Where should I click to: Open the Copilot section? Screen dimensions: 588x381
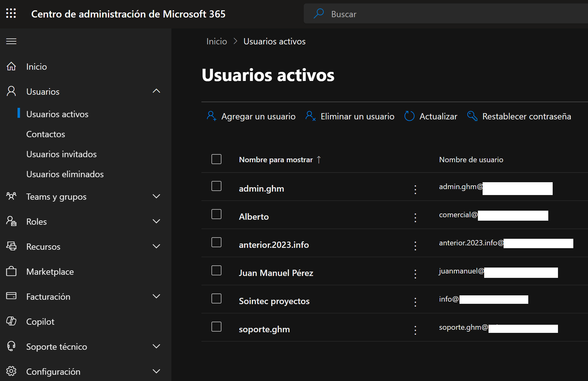point(40,322)
